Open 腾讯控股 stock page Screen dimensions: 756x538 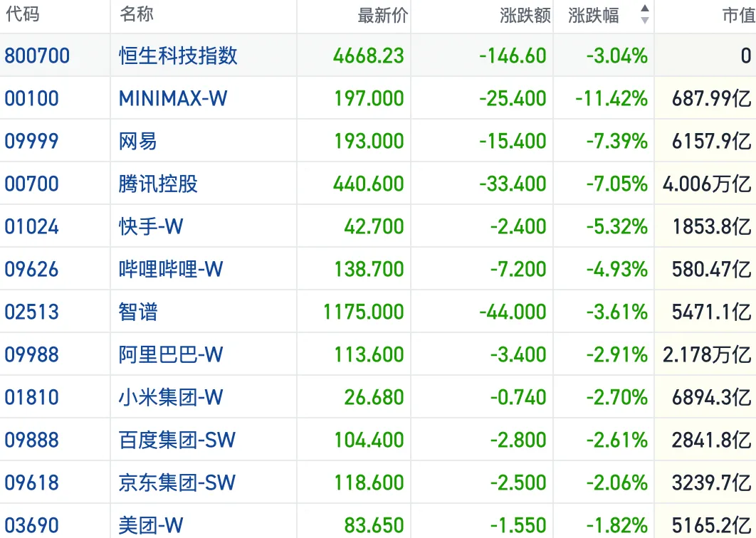click(x=158, y=184)
